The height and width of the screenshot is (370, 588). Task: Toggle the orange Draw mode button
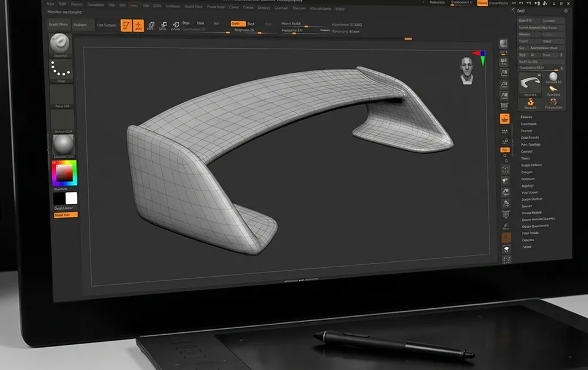pyautogui.click(x=138, y=25)
